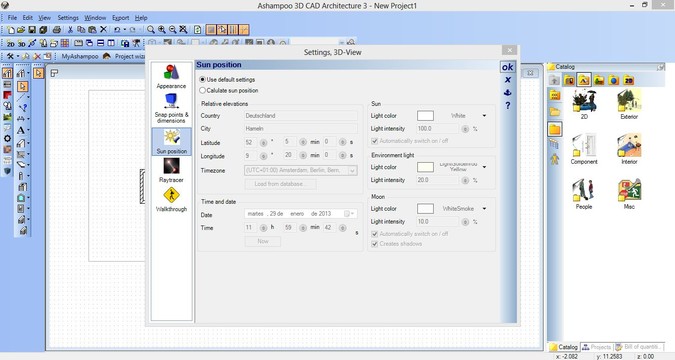Viewport: 675px width, 360px height.
Task: Open the Moon light color dropdown
Action: coord(484,208)
